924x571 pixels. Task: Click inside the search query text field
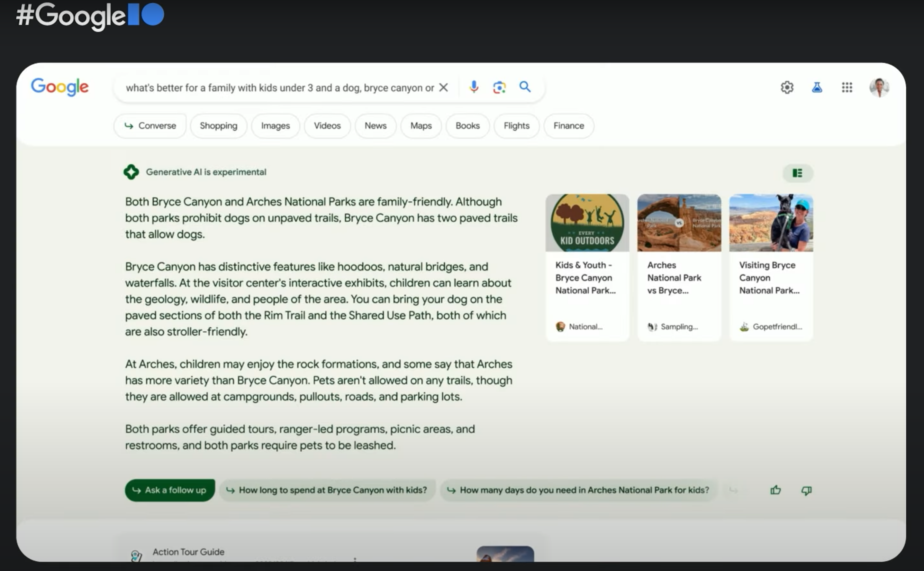click(279, 88)
